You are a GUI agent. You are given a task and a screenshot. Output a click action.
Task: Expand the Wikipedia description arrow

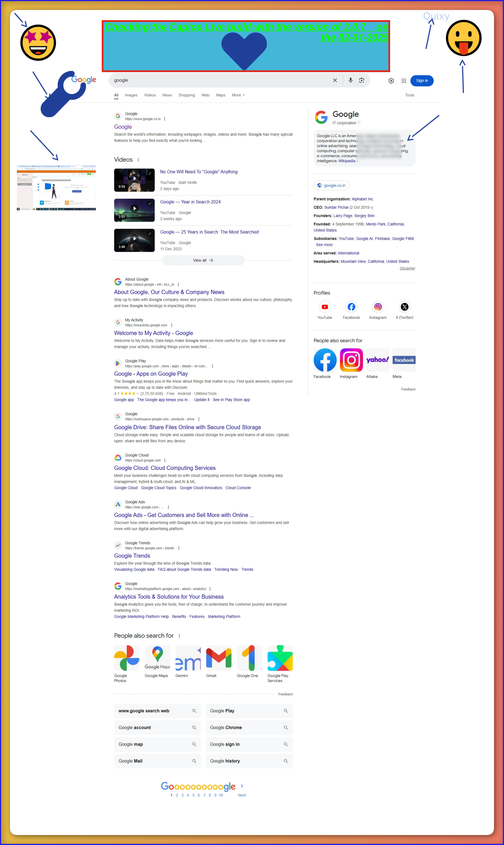357,161
